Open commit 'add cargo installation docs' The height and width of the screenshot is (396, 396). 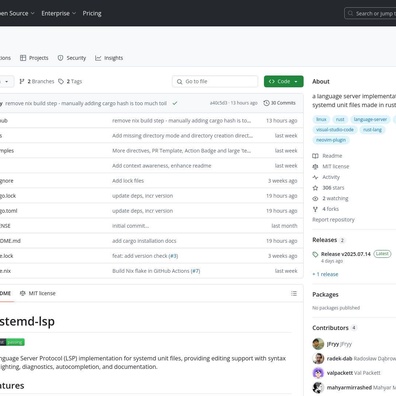pos(144,241)
